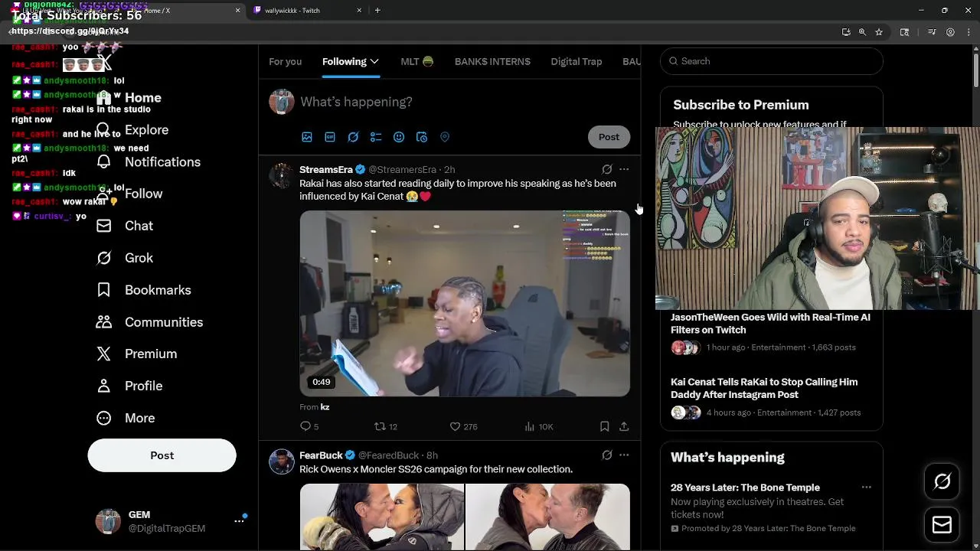The height and width of the screenshot is (551, 980).
Task: Open floating Grok button
Action: pyautogui.click(x=942, y=481)
